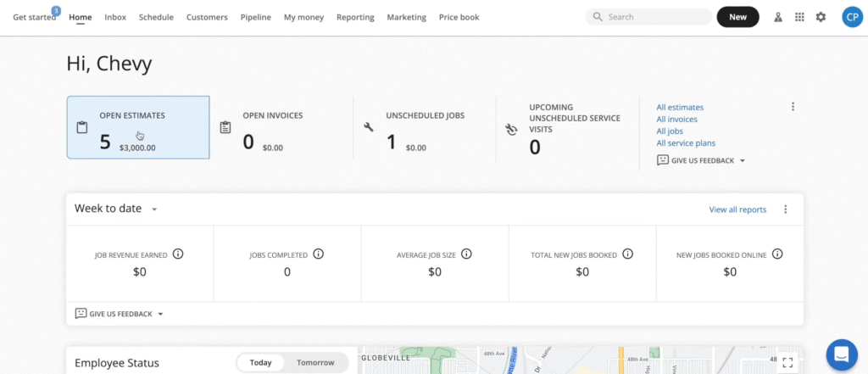Click the feedback face icon near All service plans
The width and height of the screenshot is (868, 374).
663,160
